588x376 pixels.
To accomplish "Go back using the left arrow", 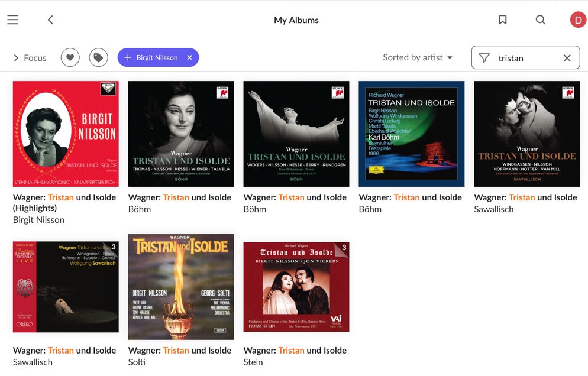I will click(50, 20).
